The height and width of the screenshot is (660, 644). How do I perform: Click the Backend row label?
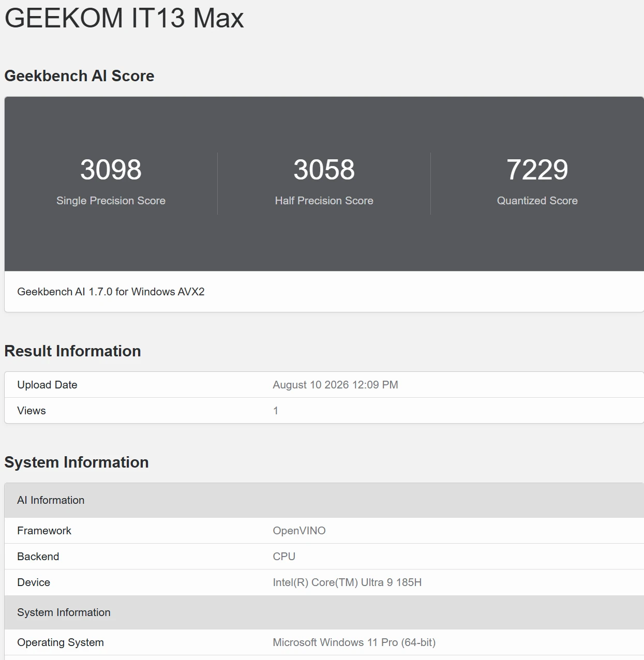[38, 557]
